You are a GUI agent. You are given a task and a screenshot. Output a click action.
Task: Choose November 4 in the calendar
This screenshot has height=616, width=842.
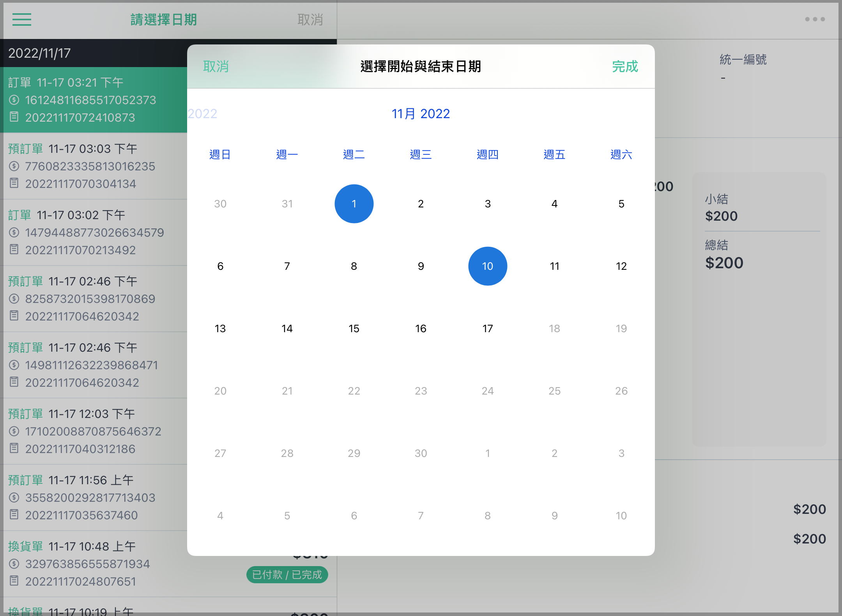[x=554, y=204]
